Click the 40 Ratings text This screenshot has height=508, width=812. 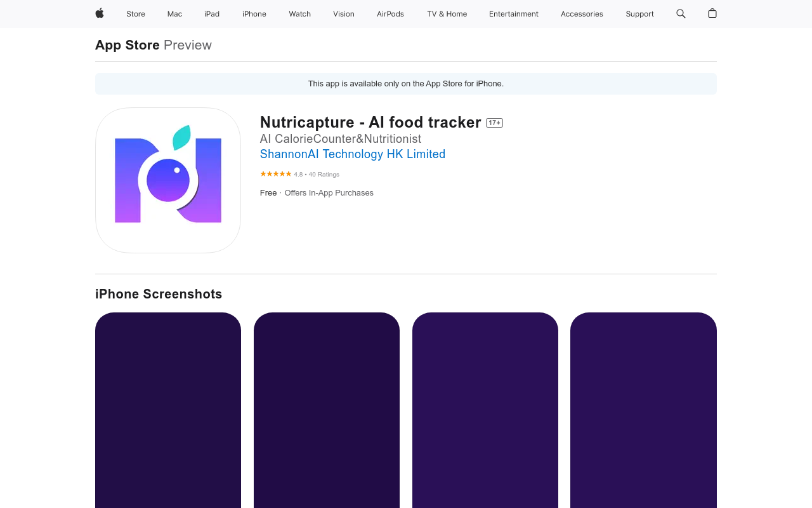click(324, 175)
